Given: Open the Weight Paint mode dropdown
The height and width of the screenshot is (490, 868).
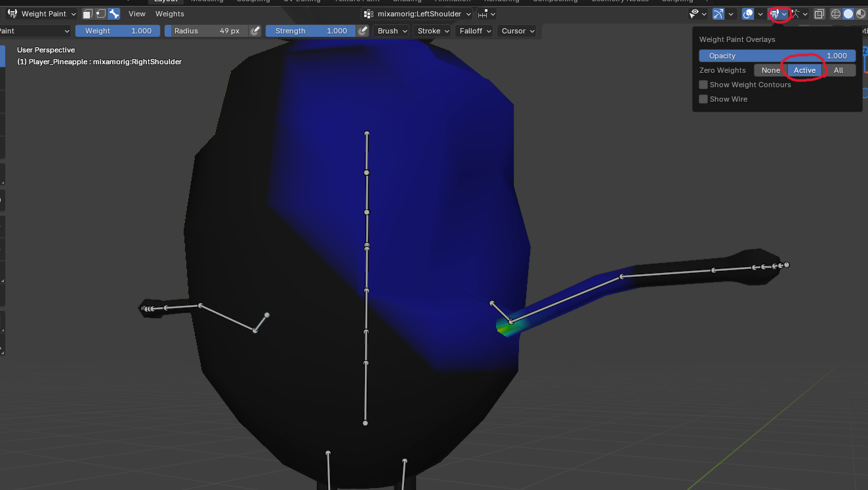Looking at the screenshot, I should tap(42, 14).
